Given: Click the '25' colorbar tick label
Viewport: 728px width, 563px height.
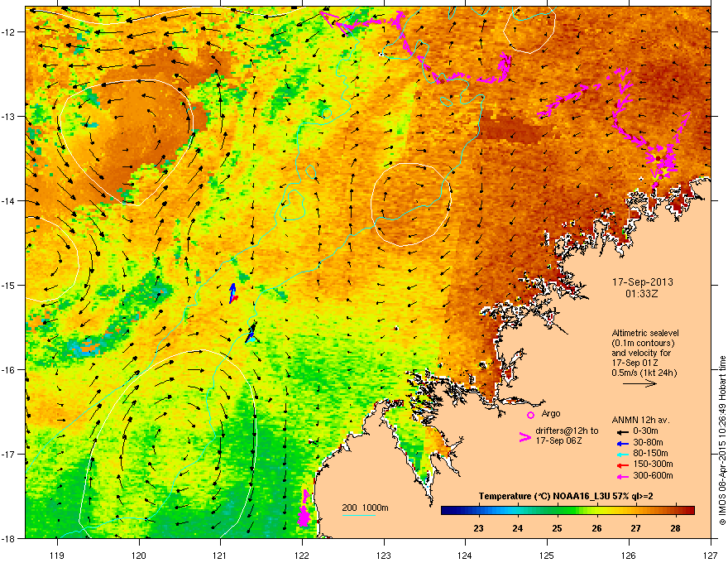Looking at the screenshot, I should point(557,528).
